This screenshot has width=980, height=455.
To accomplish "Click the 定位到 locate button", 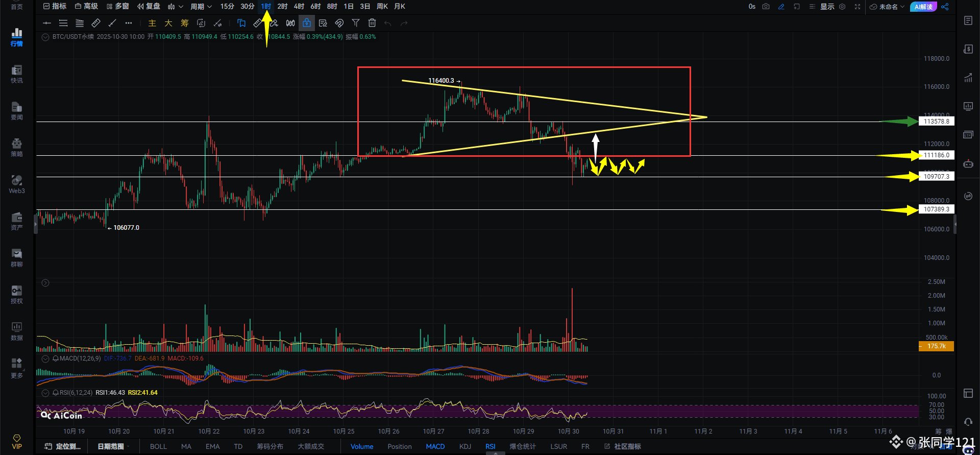I will pyautogui.click(x=63, y=446).
